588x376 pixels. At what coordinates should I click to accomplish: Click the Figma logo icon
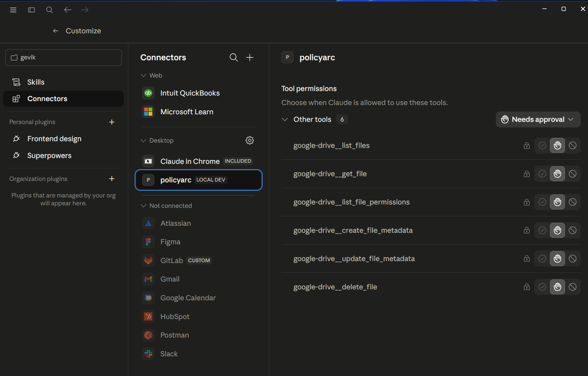coord(148,242)
